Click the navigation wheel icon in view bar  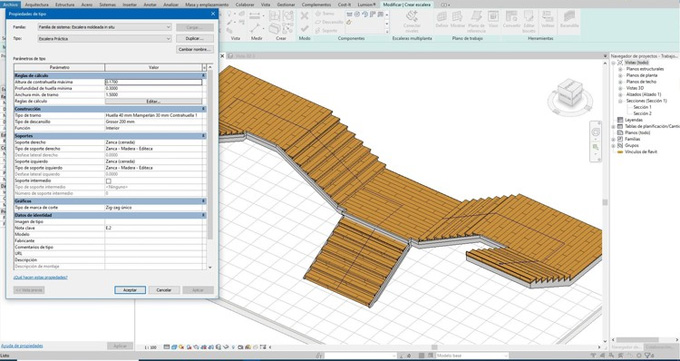tap(595, 132)
